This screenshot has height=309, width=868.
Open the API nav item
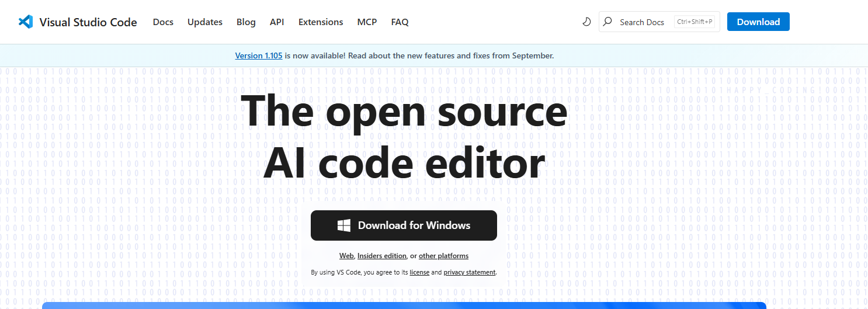pos(277,22)
